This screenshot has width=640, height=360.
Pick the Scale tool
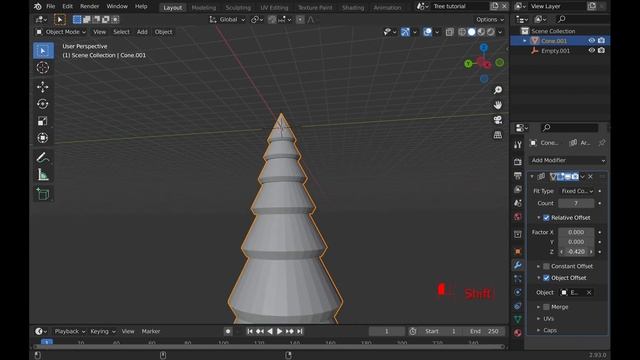point(43,121)
